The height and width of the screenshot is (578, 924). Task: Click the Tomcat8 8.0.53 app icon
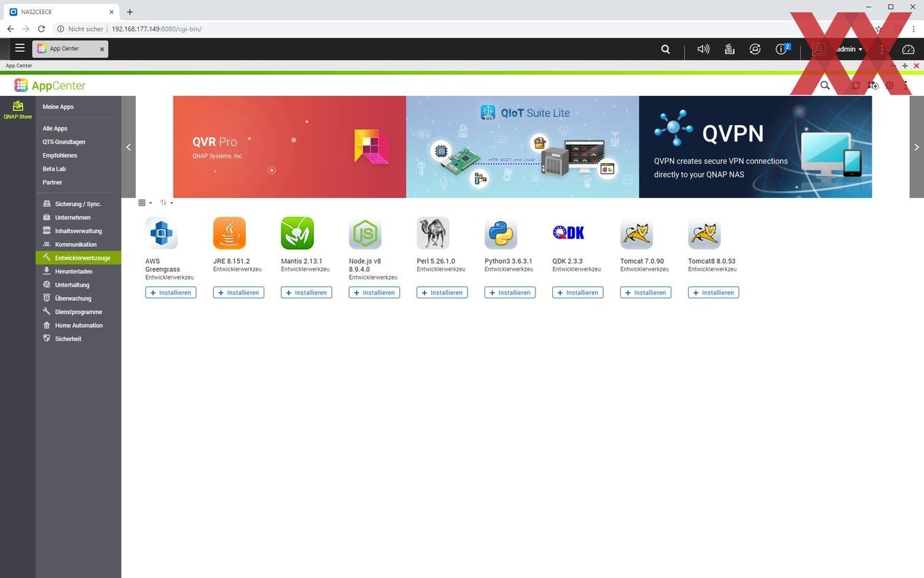point(705,233)
